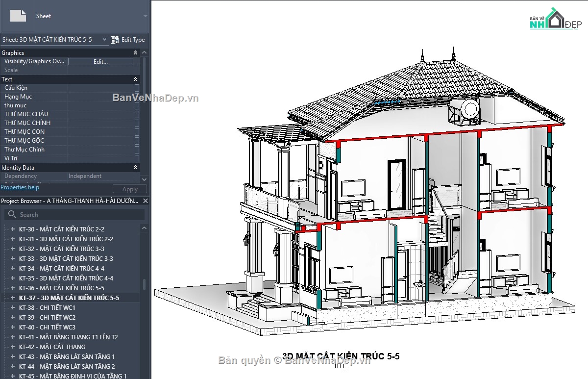588x379 pixels.
Task: Select KT-43 - MẶT BẰNG LÁT SÀN TẦNG 1
Action: point(67,356)
